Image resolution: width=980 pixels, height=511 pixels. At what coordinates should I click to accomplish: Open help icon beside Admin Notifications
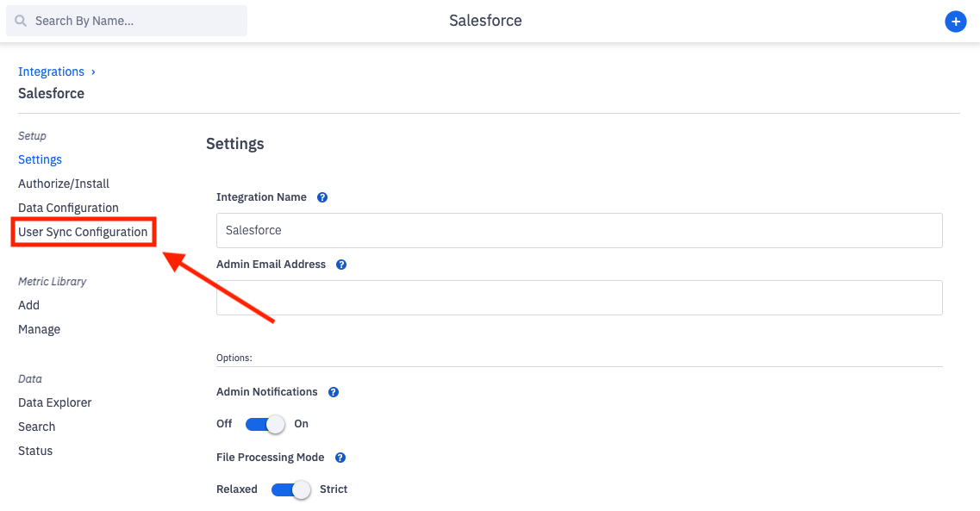334,392
